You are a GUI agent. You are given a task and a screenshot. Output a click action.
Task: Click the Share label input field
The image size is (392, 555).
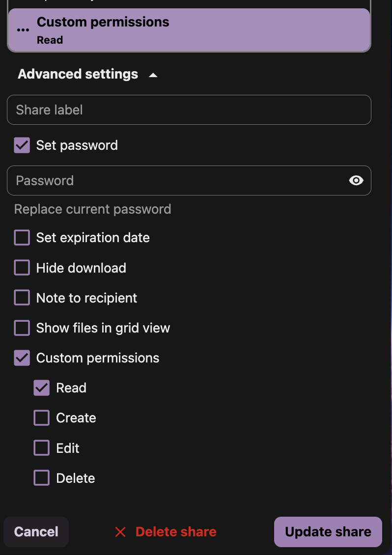[x=189, y=110]
